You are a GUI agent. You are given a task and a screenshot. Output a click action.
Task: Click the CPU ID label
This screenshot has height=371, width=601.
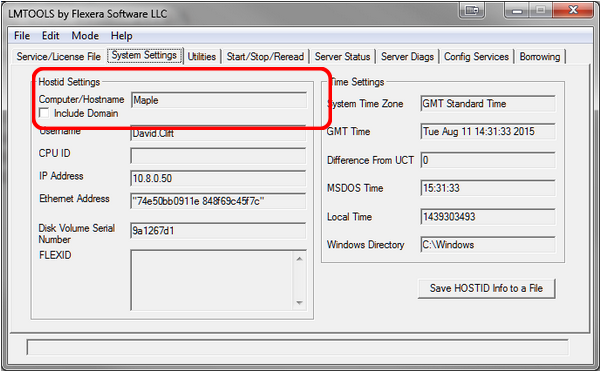(54, 153)
